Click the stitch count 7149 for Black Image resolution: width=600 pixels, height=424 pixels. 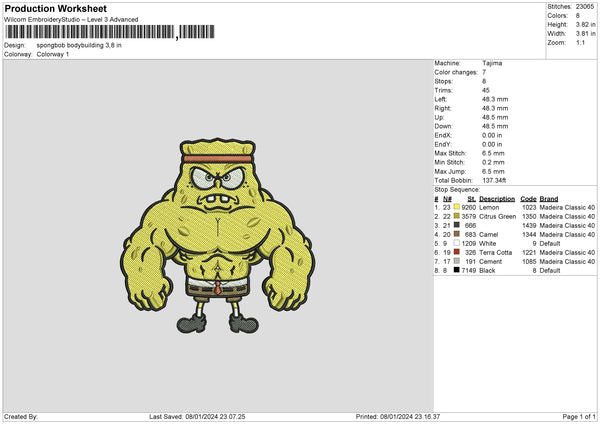(x=469, y=271)
